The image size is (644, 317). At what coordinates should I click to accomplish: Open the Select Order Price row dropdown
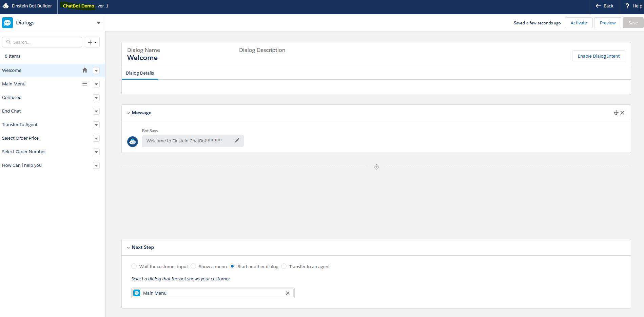click(96, 138)
